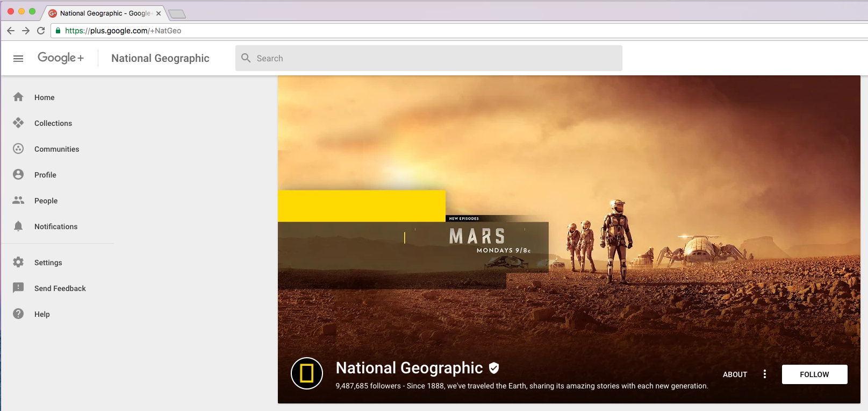Click the verified badge next to National Geographic
The width and height of the screenshot is (868, 411).
click(x=494, y=368)
